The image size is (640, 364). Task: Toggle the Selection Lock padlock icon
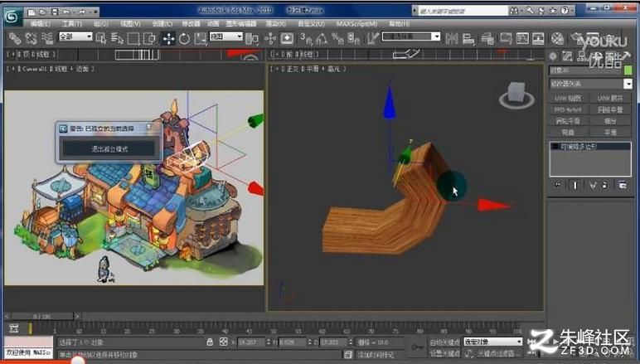pos(210,342)
